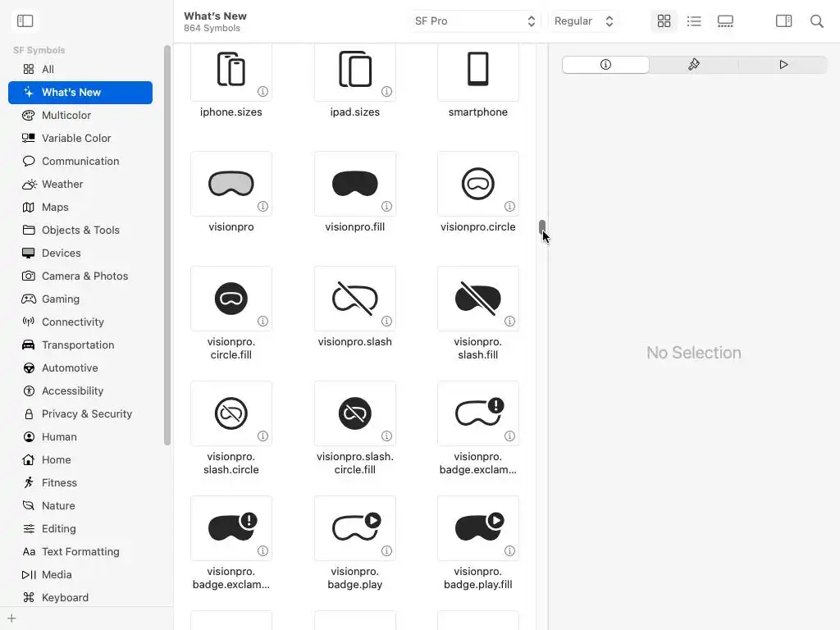Open the Keyboard category

tap(80, 598)
